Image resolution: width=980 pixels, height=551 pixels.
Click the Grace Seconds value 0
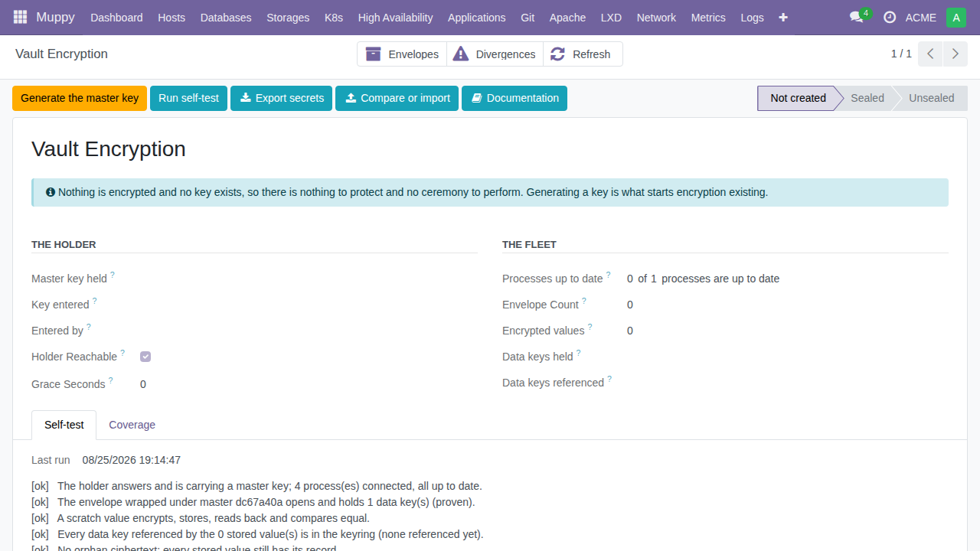143,384
